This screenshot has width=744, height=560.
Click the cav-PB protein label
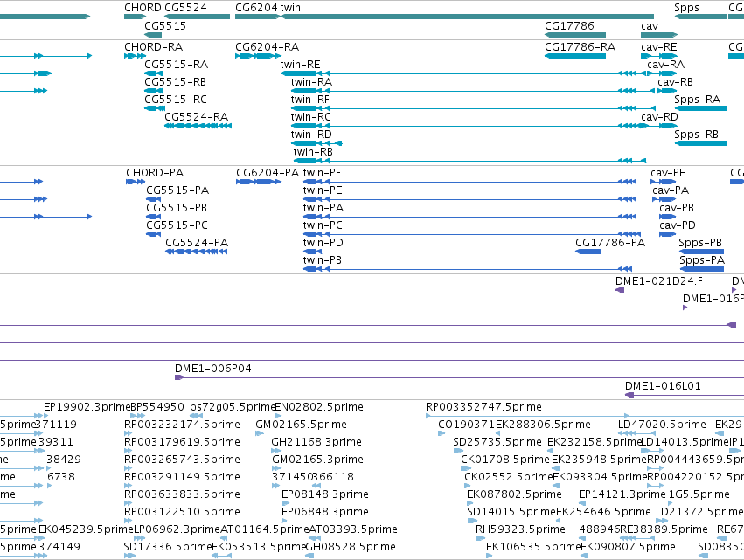[677, 208]
